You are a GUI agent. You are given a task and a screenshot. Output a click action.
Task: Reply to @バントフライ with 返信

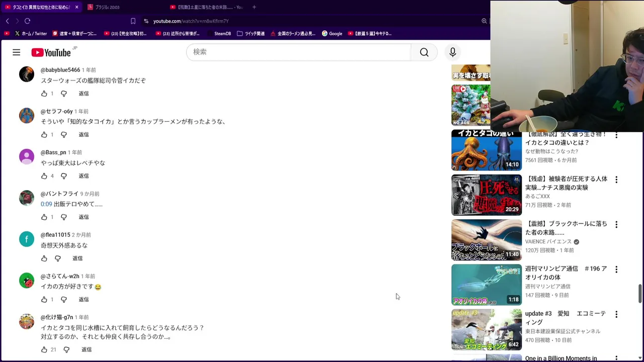tap(84, 217)
